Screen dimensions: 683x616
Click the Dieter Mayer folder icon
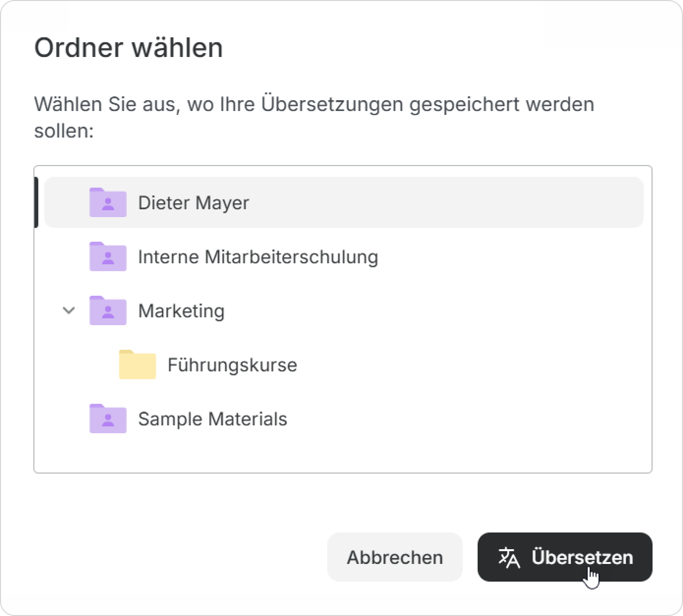coord(108,202)
